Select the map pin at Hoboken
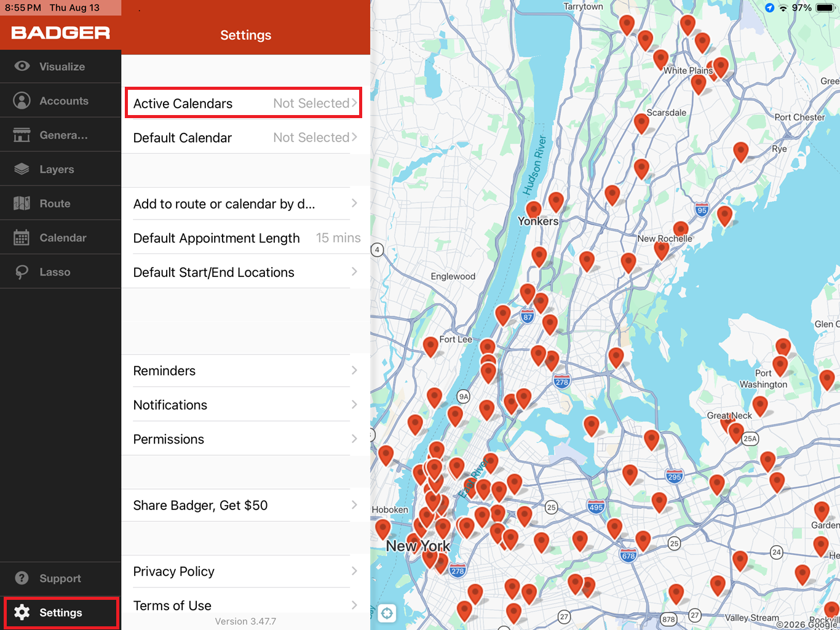The height and width of the screenshot is (630, 840). (x=383, y=528)
